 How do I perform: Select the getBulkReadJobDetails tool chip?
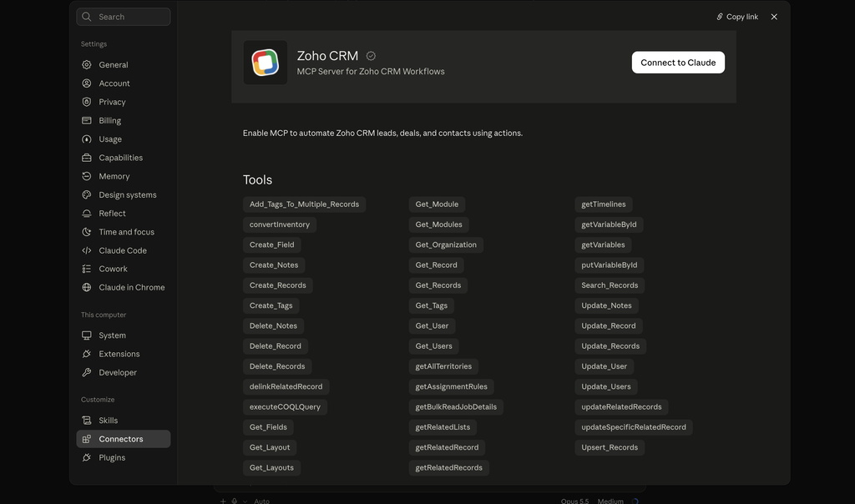coord(456,407)
